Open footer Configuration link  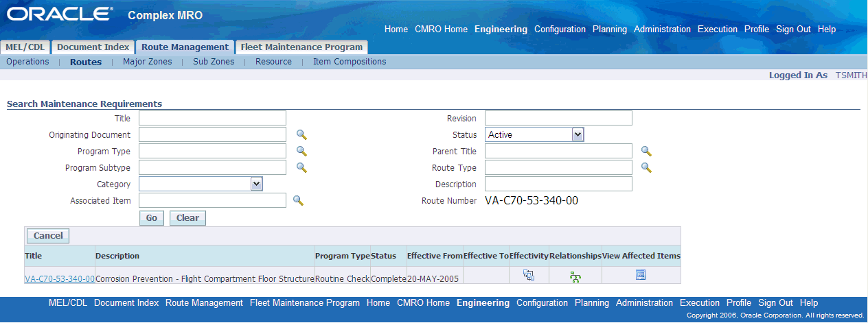tap(542, 302)
